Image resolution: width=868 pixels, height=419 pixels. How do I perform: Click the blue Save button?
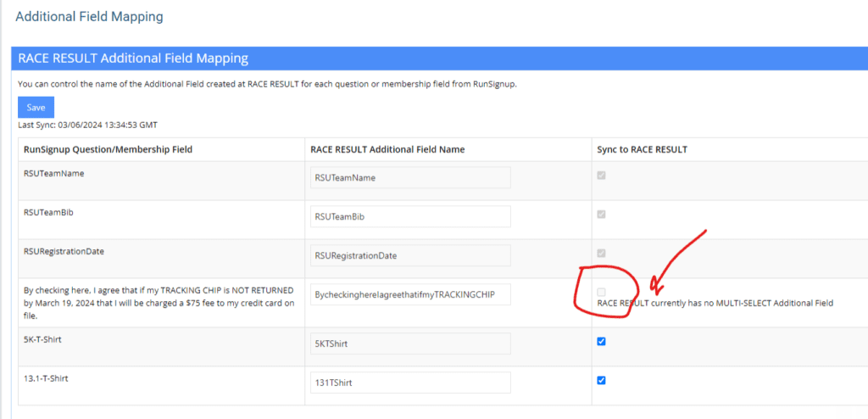point(36,108)
